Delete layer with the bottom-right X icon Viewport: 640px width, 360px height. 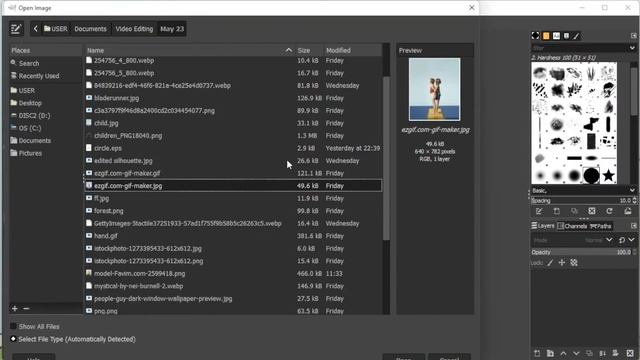click(630, 353)
